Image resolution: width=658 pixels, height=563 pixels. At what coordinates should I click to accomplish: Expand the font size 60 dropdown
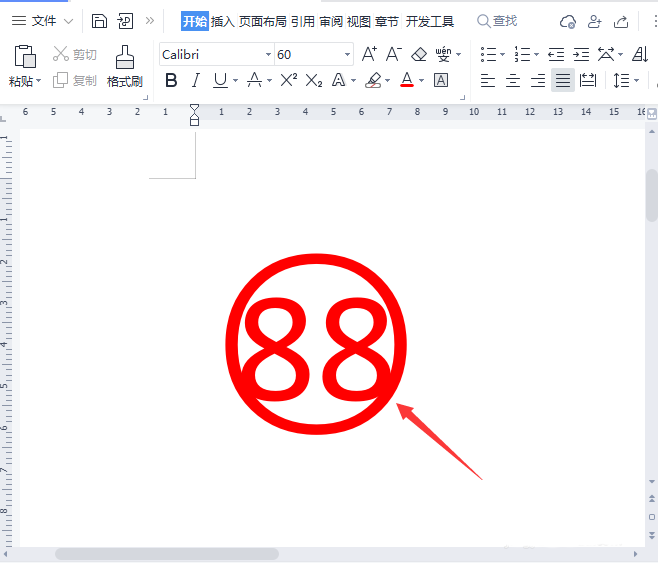(x=347, y=54)
